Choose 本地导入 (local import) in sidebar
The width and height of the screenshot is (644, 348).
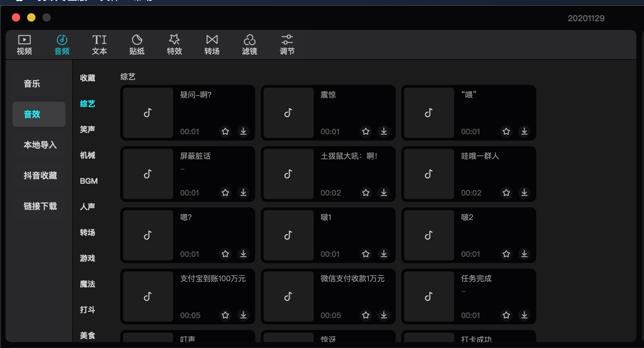click(39, 145)
